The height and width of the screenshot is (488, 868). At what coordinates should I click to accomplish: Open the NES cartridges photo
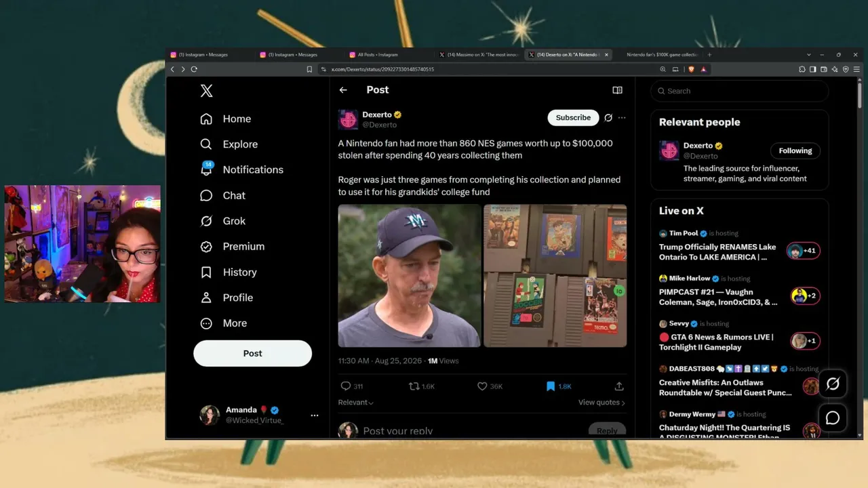pyautogui.click(x=555, y=276)
